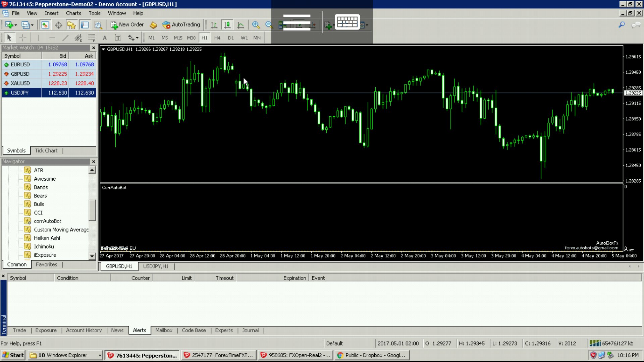
Task: Open the Strategy Tester magnifier icon
Action: click(x=98, y=25)
